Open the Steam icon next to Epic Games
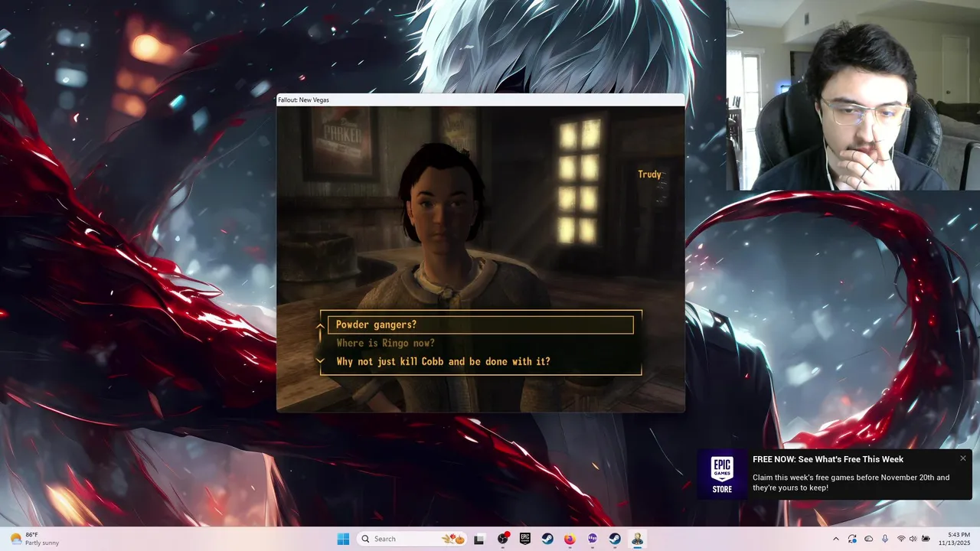This screenshot has width=980, height=551. [x=547, y=539]
